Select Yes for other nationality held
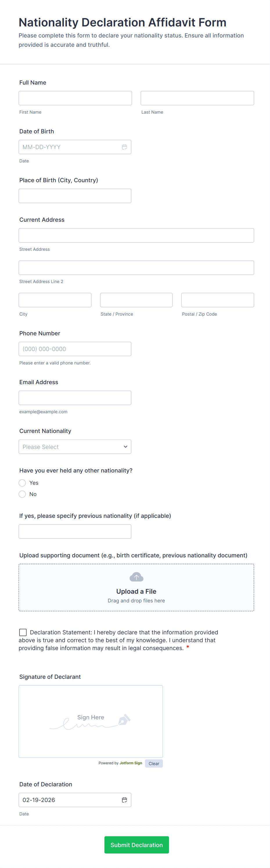The height and width of the screenshot is (868, 270). [x=23, y=483]
